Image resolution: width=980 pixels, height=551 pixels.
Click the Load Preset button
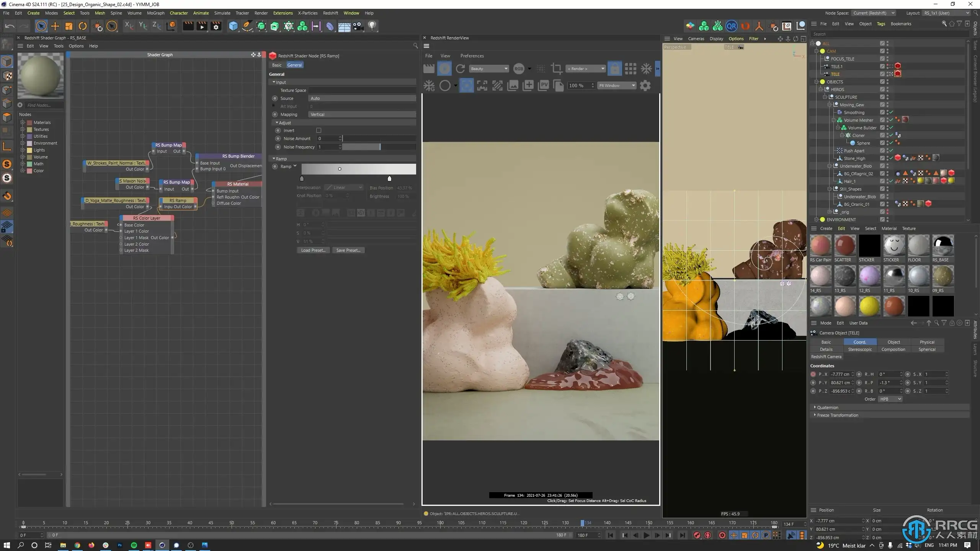pyautogui.click(x=313, y=250)
